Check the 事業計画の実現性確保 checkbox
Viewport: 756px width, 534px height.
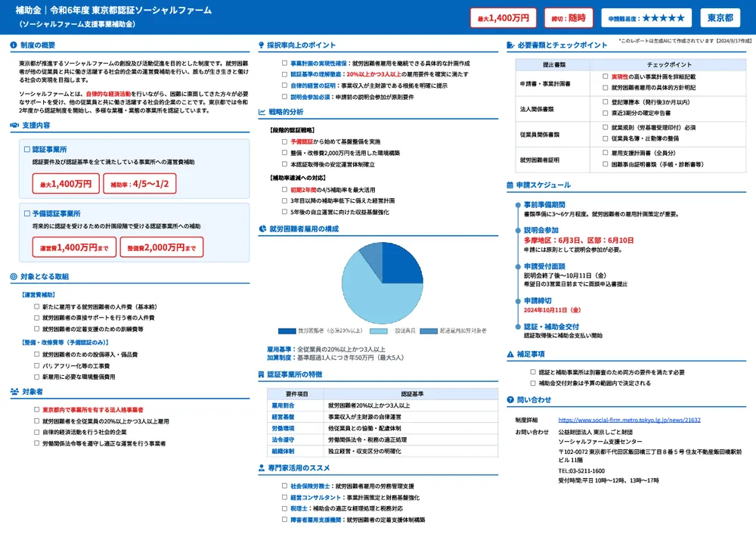point(284,64)
